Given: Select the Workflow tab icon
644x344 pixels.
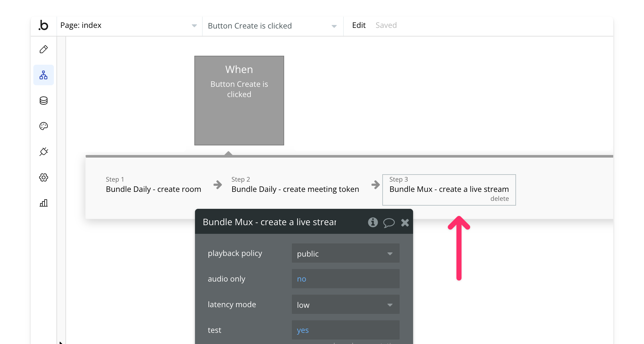Looking at the screenshot, I should (x=44, y=75).
